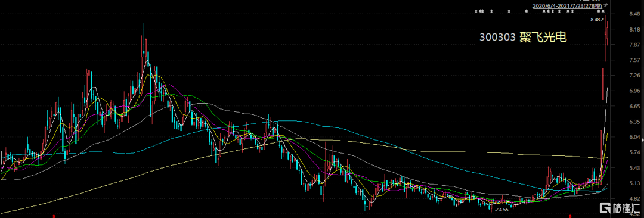Click the 4.82 price axis label
This screenshot has width=644, height=218.
634,199
